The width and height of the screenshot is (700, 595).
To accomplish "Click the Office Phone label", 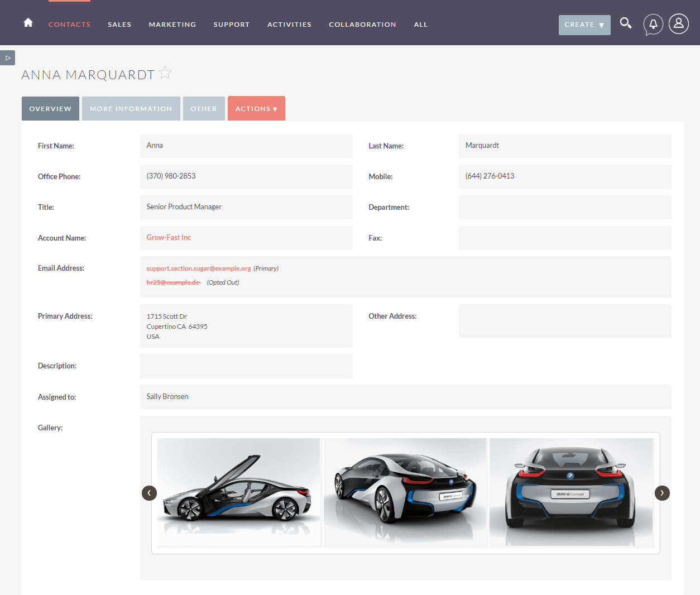I will click(x=59, y=177).
